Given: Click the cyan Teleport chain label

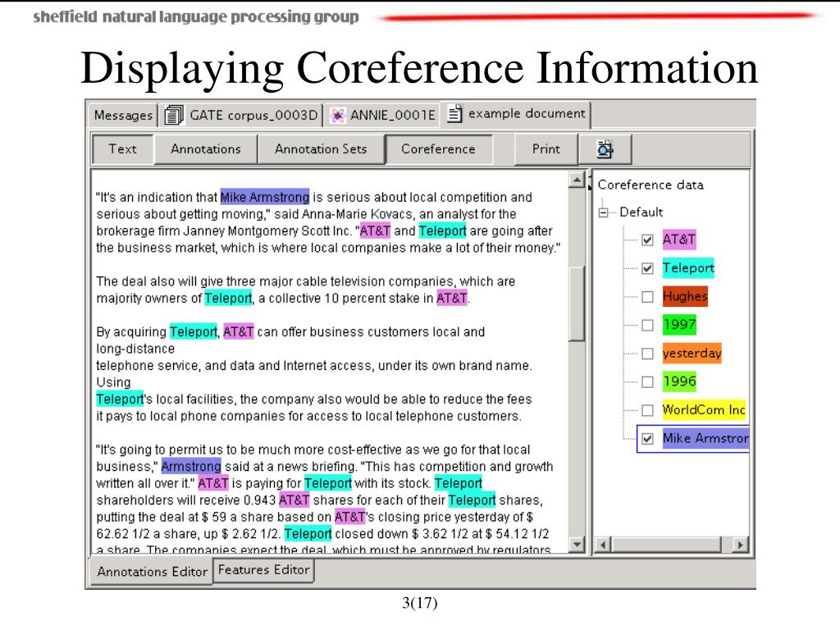Looking at the screenshot, I should [688, 268].
